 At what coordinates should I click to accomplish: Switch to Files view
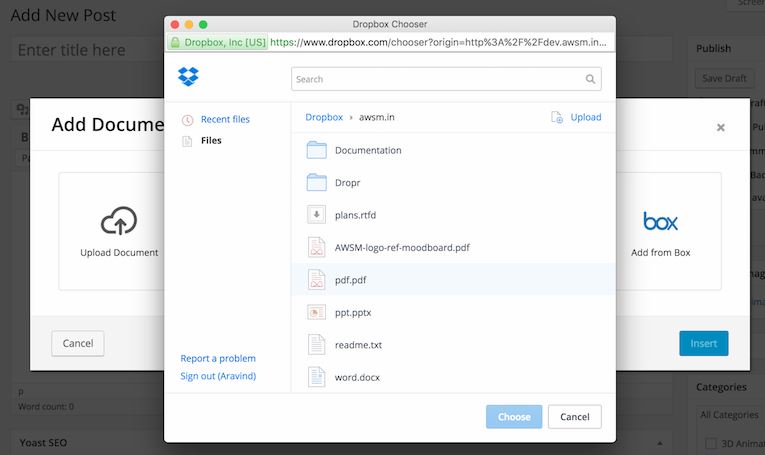(211, 140)
